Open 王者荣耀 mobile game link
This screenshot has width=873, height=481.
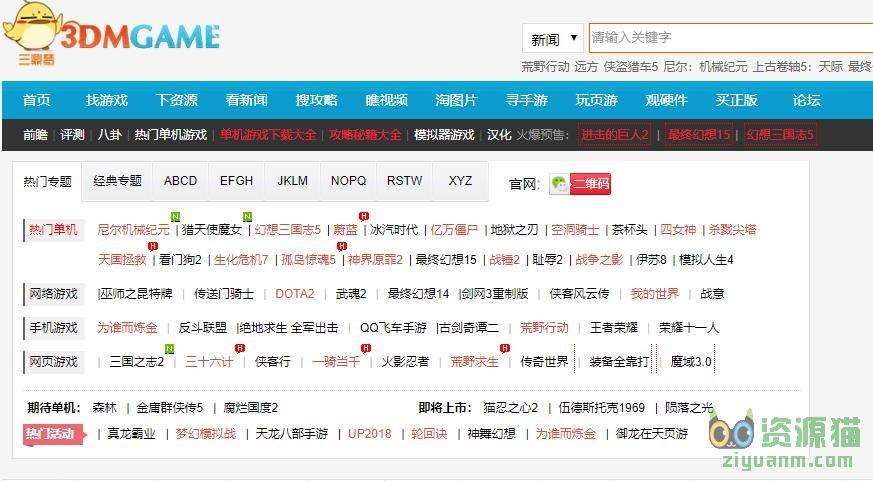coord(614,328)
